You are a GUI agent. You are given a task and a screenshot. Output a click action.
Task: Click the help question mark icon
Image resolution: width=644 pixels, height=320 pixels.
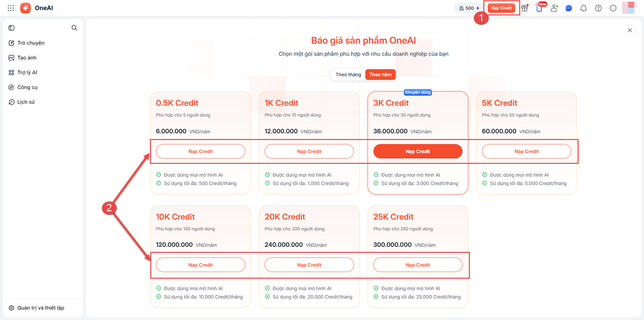click(598, 8)
